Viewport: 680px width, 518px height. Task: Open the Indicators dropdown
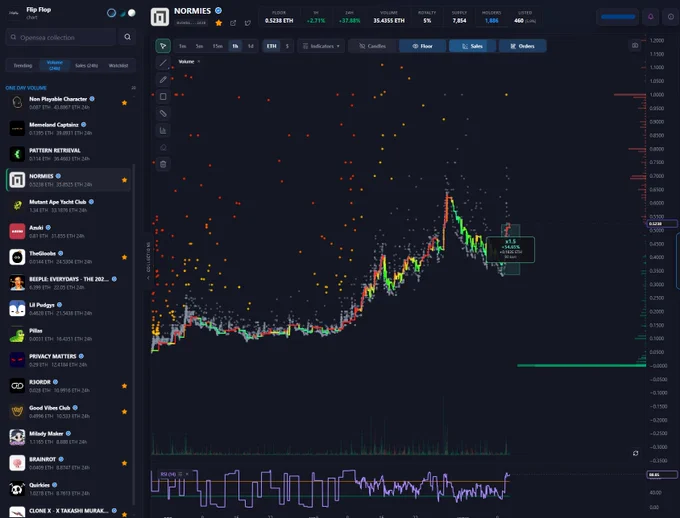click(321, 46)
